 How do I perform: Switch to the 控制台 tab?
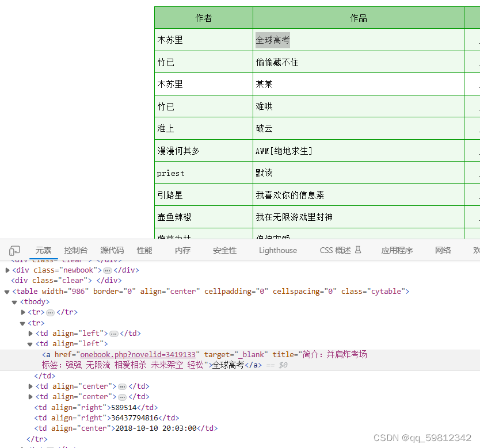(75, 250)
